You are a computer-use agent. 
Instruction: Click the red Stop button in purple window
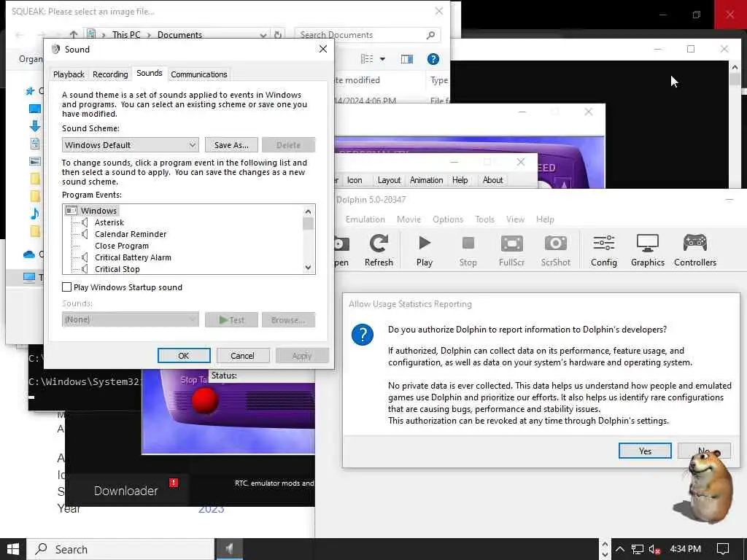pos(205,401)
